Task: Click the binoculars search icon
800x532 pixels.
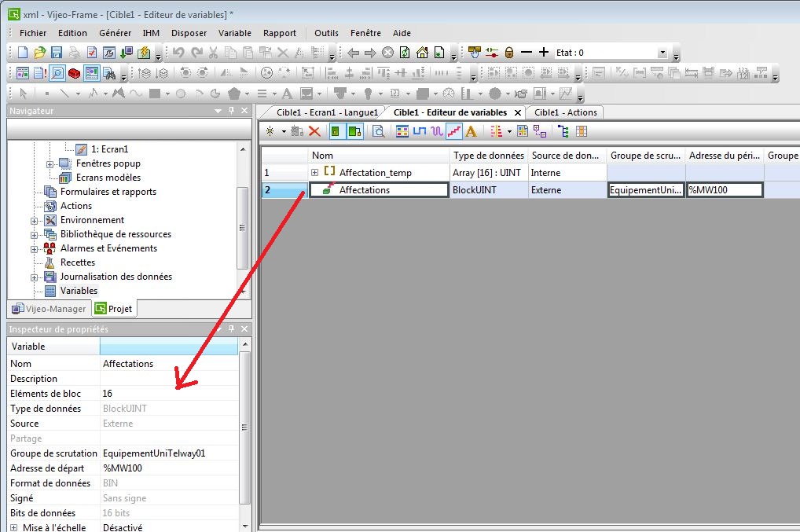Action: [x=109, y=73]
